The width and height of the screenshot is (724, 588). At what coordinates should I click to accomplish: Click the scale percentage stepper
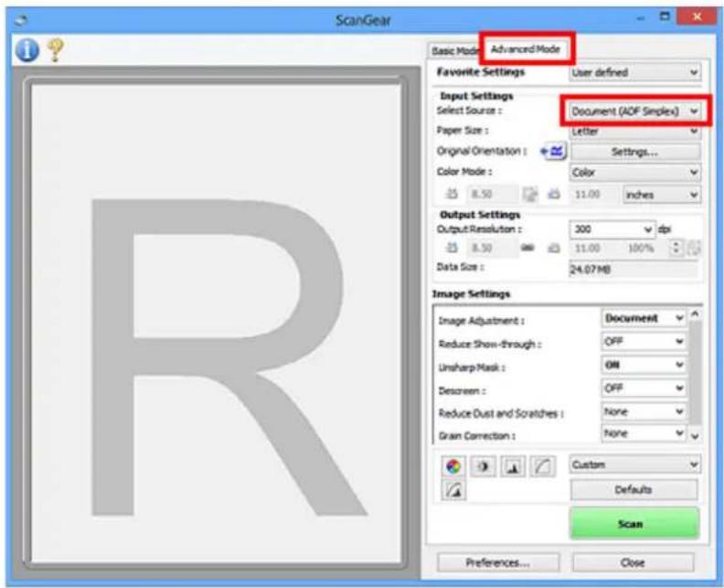coord(675,249)
